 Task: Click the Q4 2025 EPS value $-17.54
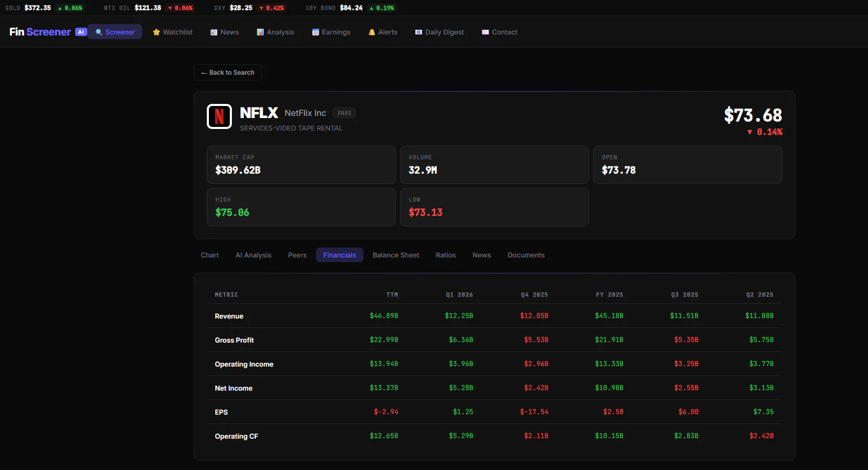coord(534,412)
